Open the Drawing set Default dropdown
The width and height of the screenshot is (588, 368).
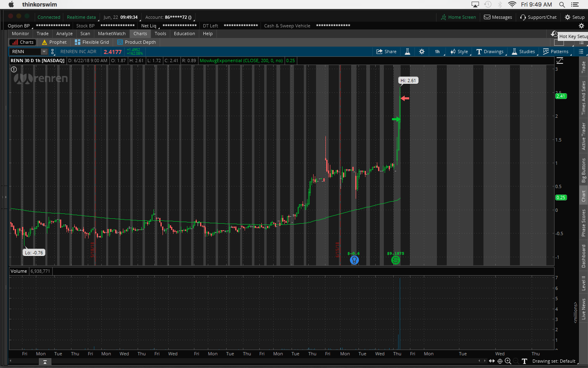coord(554,361)
